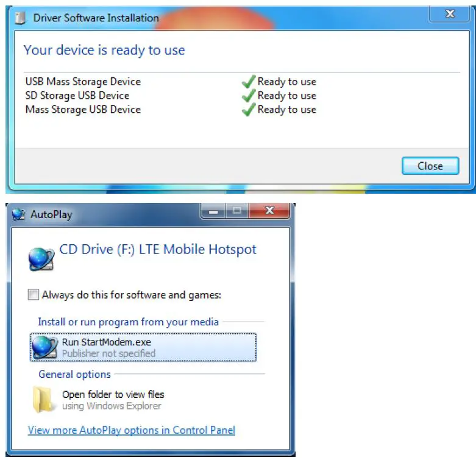Click the SD Storage USB Device entry
This screenshot has width=476, height=460.
click(77, 95)
